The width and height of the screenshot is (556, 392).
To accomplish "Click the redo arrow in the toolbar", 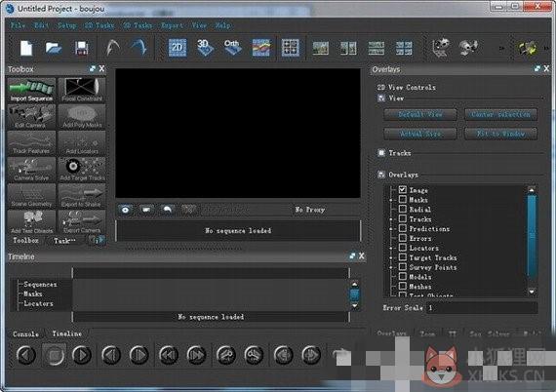I will pyautogui.click(x=139, y=48).
